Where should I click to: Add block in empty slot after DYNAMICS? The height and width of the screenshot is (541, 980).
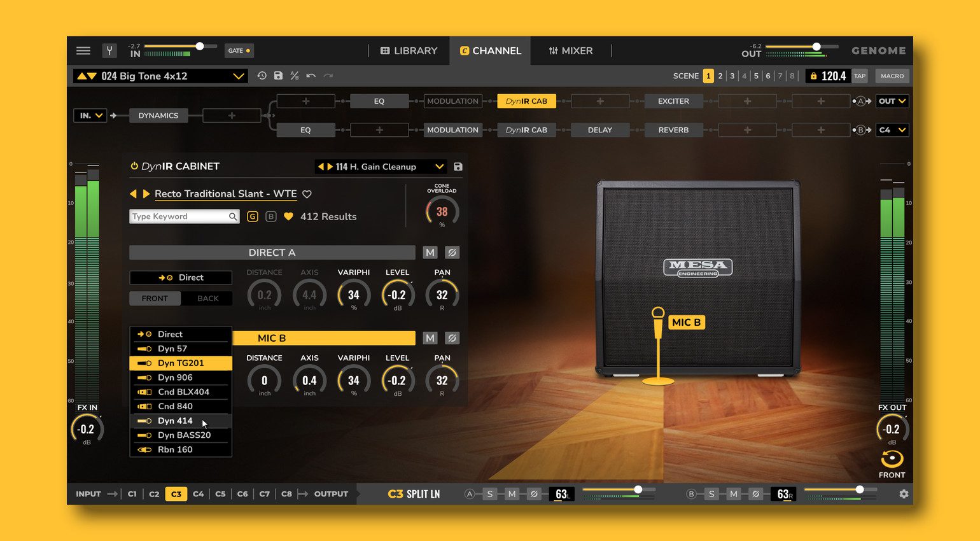(232, 115)
